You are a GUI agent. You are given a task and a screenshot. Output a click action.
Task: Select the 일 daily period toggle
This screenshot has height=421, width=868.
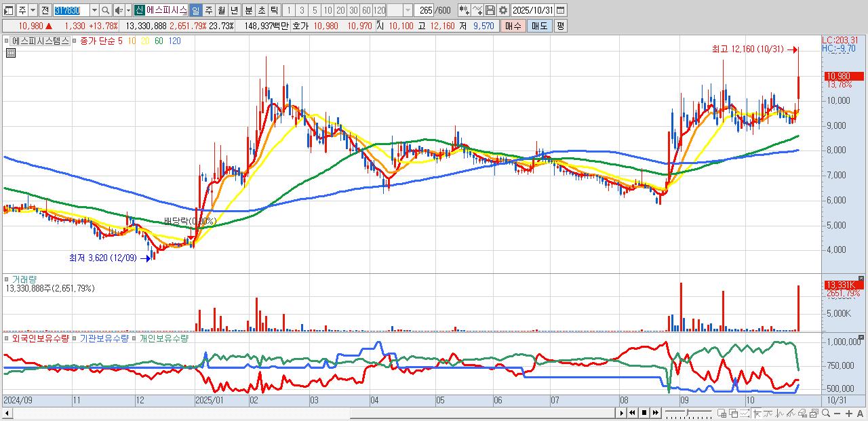tap(195, 10)
